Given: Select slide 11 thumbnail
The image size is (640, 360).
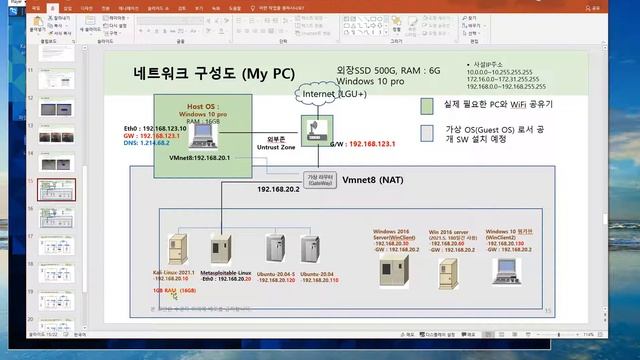Looking at the screenshot, I should point(57,79).
